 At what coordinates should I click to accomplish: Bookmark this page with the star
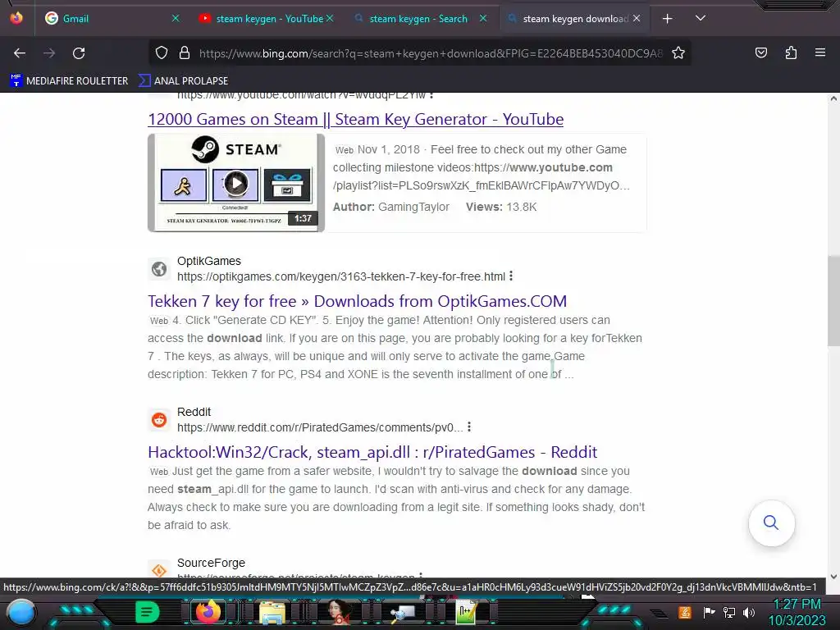click(678, 53)
